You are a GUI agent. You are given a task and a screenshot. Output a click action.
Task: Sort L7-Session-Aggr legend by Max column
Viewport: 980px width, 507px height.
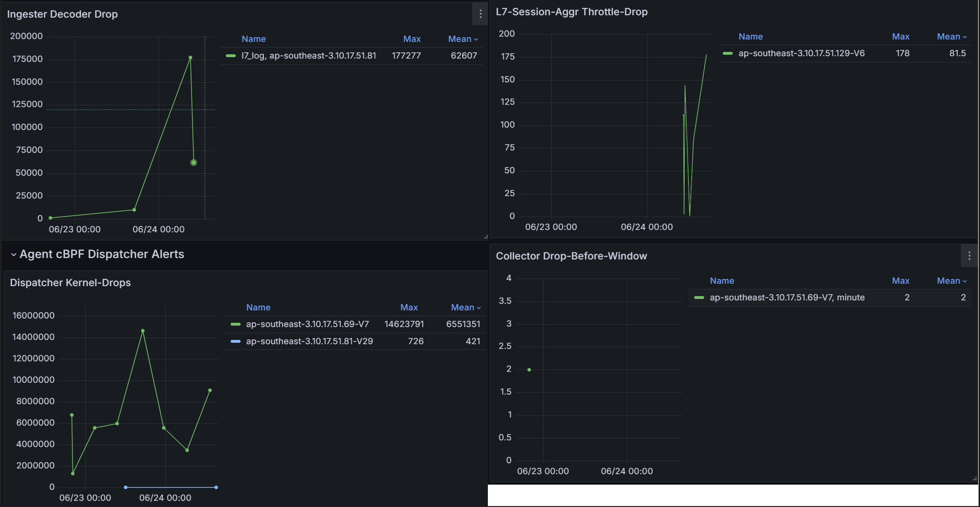click(900, 37)
